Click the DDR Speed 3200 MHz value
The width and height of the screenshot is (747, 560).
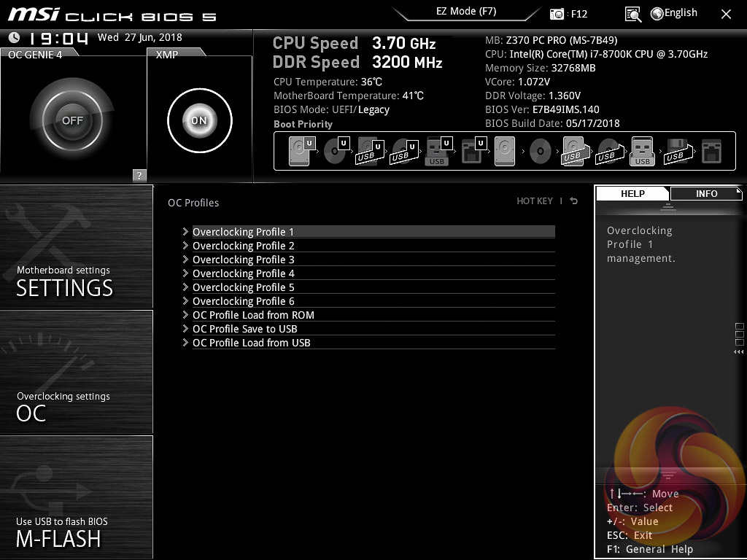click(x=407, y=63)
